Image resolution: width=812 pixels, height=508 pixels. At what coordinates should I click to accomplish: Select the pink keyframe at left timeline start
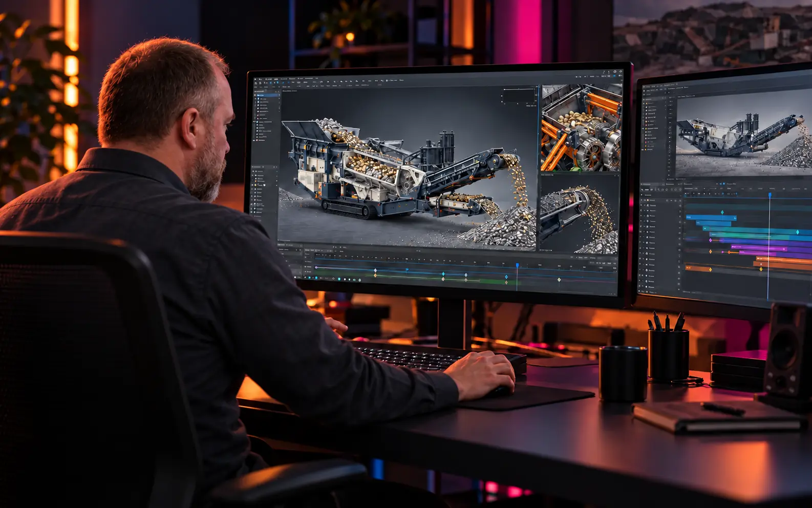point(316,267)
